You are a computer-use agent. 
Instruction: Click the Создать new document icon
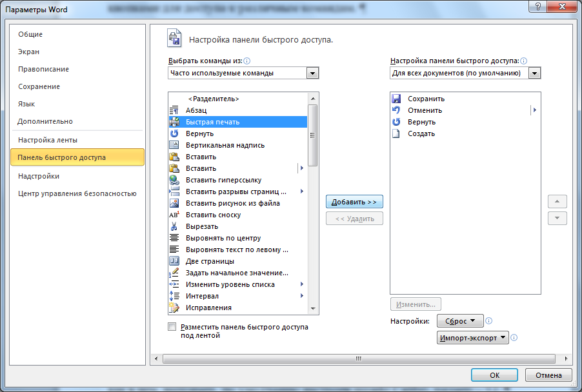[396, 133]
